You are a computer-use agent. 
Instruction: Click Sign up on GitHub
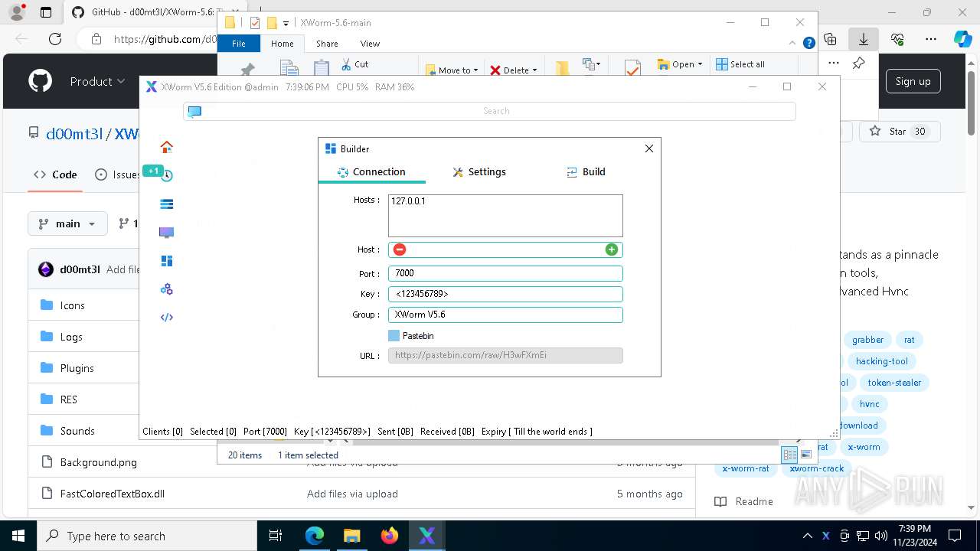(x=913, y=81)
